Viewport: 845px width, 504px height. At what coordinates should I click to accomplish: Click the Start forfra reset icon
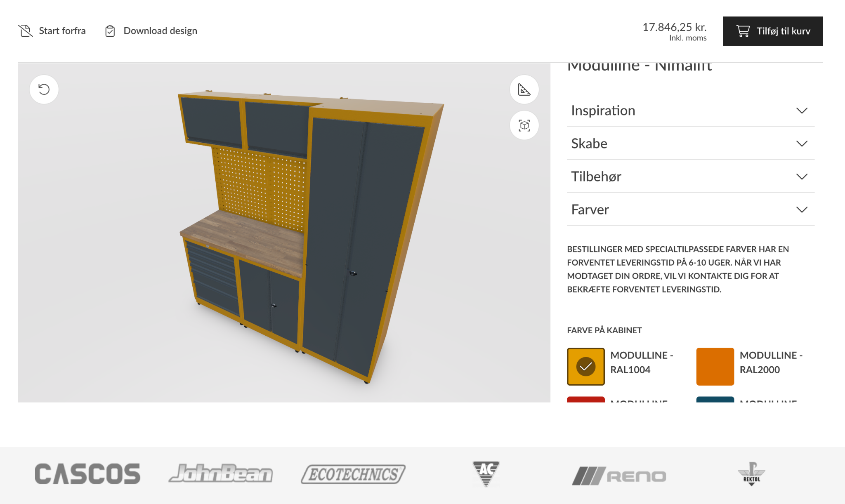[25, 31]
